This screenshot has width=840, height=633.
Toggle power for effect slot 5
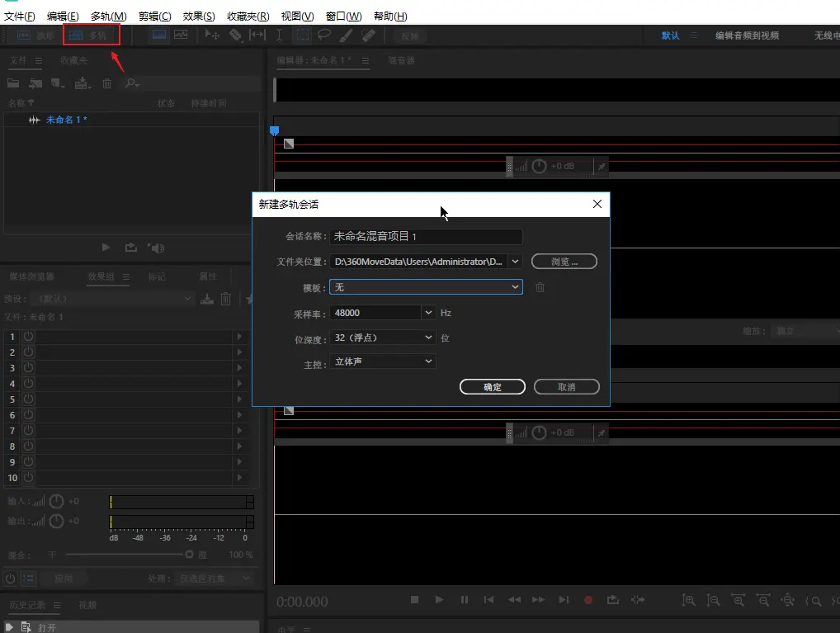(27, 399)
